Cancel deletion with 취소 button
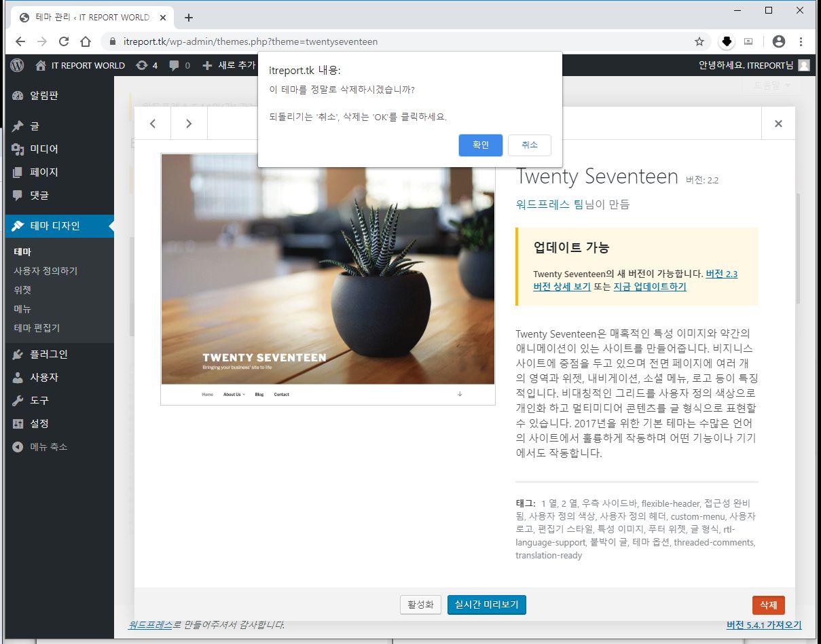This screenshot has height=644, width=821. 530,145
